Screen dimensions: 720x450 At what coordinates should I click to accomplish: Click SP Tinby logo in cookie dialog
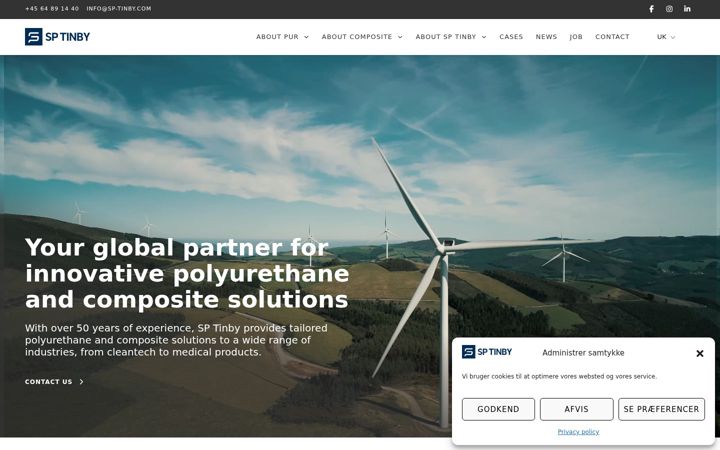[487, 352]
